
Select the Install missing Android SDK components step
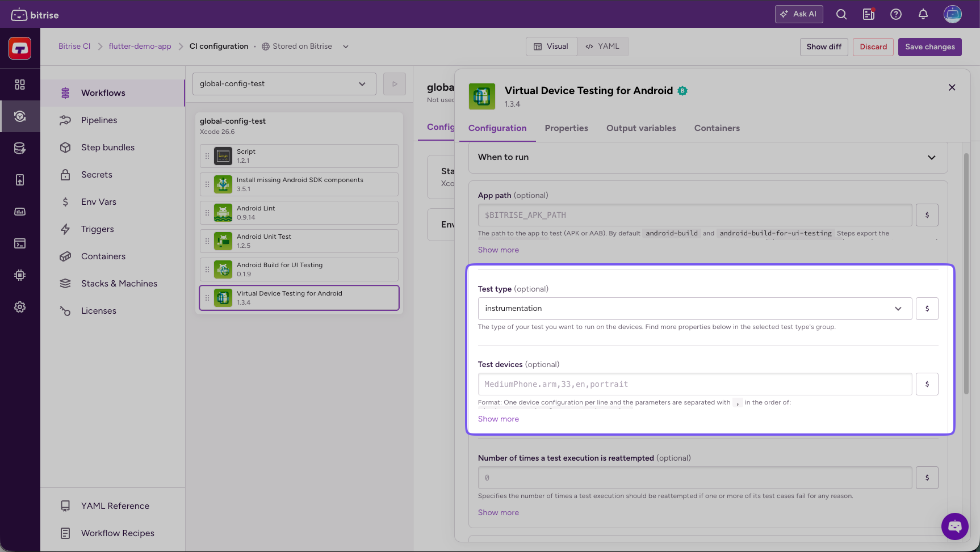tap(299, 184)
